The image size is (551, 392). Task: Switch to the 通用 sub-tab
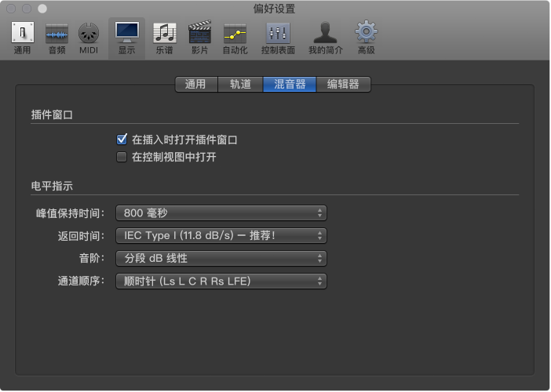196,84
